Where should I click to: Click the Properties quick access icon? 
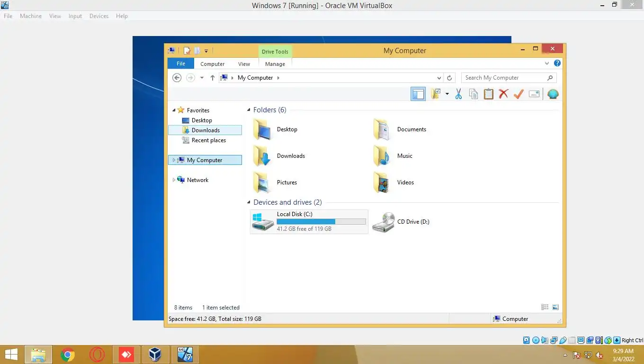[187, 51]
